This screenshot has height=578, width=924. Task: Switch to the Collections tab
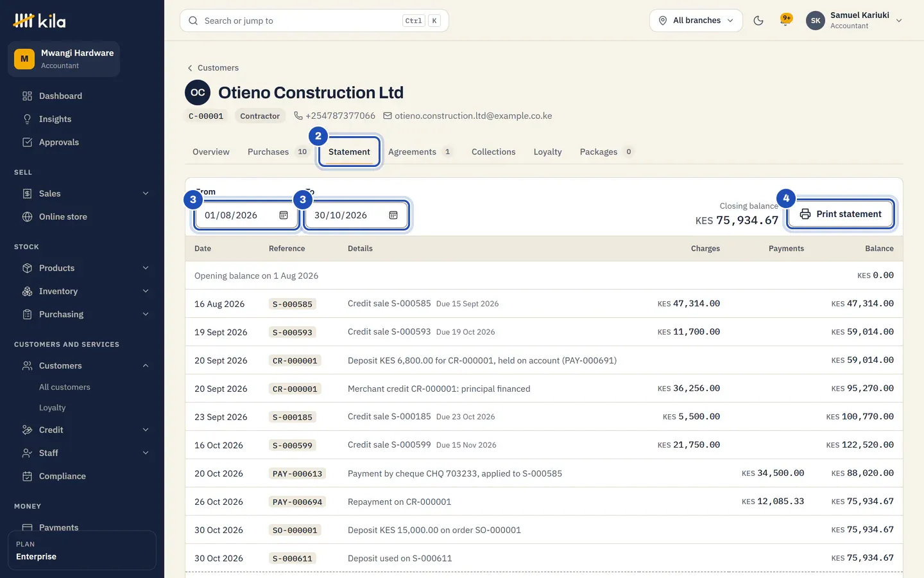pyautogui.click(x=493, y=152)
